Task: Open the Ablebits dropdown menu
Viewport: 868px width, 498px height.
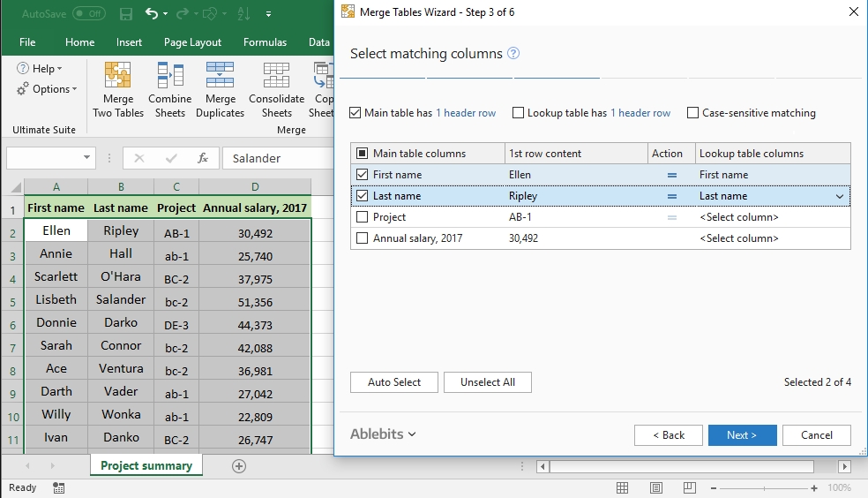Action: tap(383, 434)
